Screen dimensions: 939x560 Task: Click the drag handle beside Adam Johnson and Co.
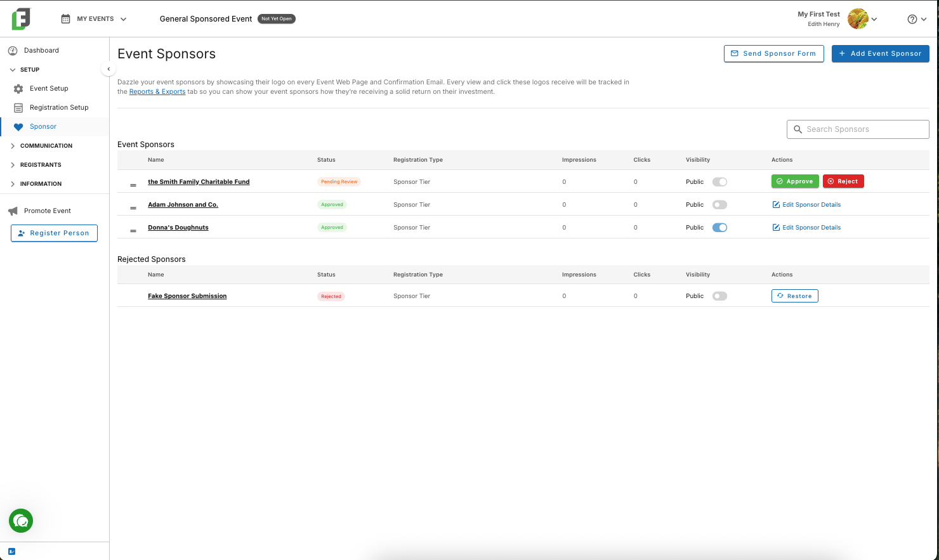pyautogui.click(x=133, y=208)
